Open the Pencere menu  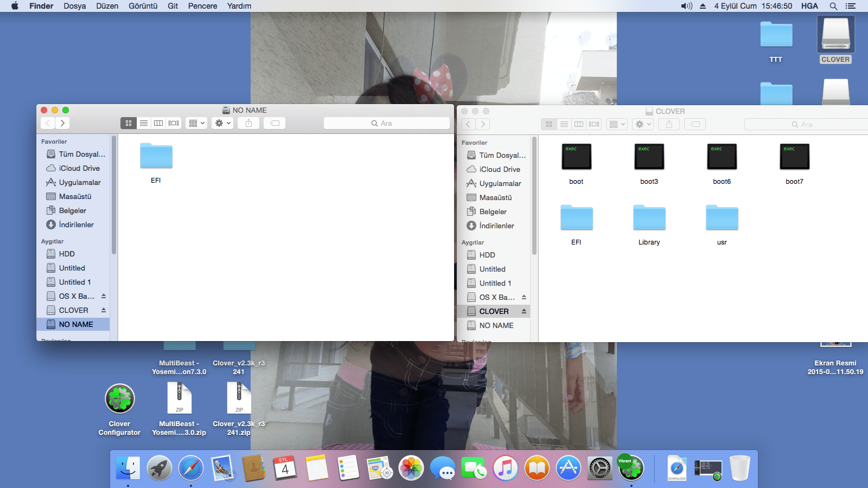click(x=203, y=6)
